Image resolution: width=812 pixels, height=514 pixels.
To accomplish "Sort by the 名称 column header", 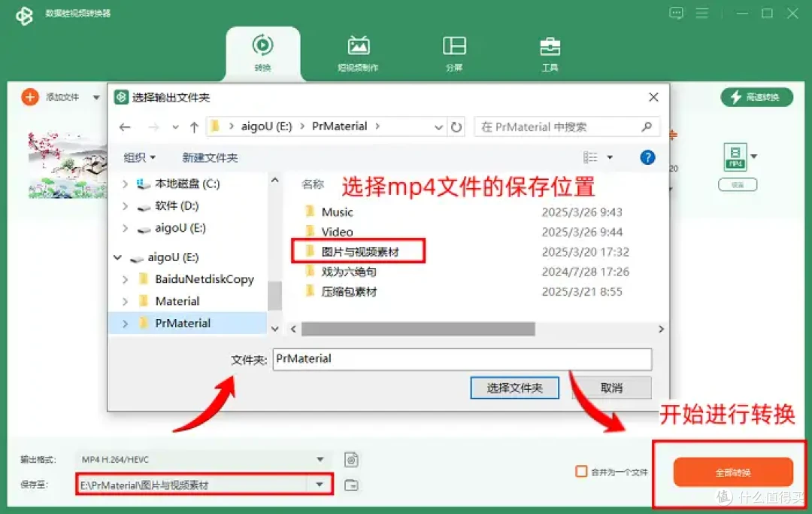I will click(313, 184).
